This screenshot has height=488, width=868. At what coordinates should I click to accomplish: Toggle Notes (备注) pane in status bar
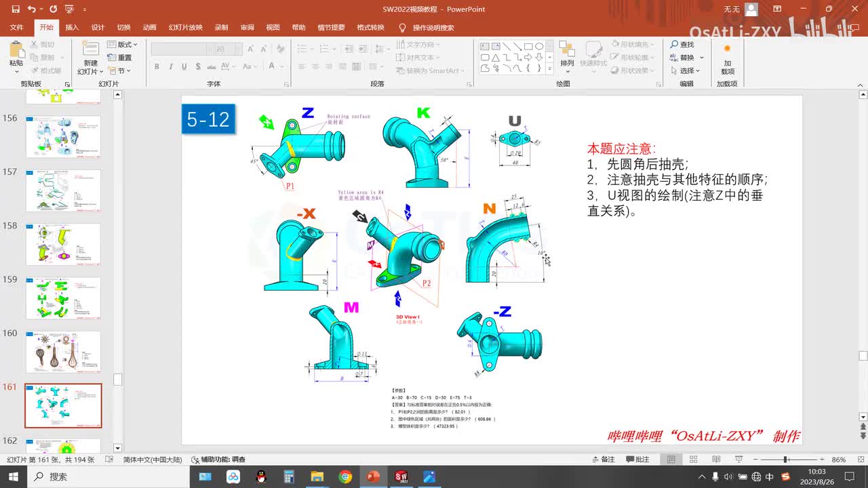pos(603,460)
